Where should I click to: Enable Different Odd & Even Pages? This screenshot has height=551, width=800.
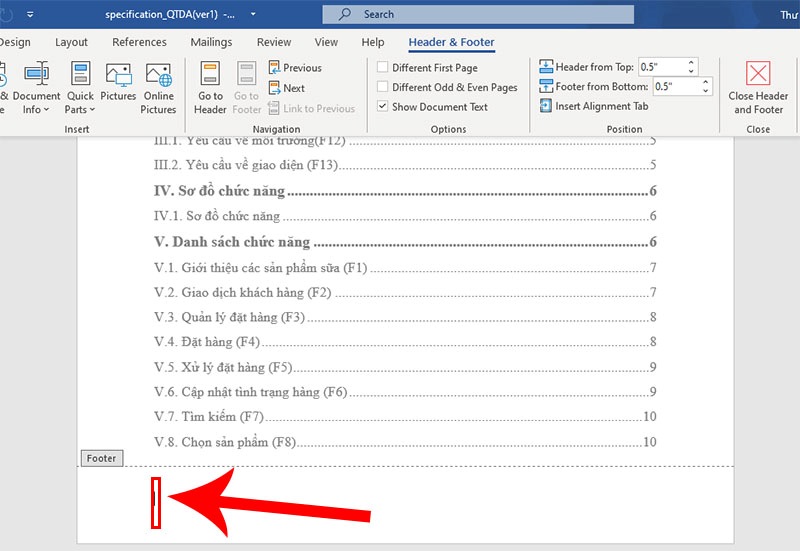click(382, 87)
